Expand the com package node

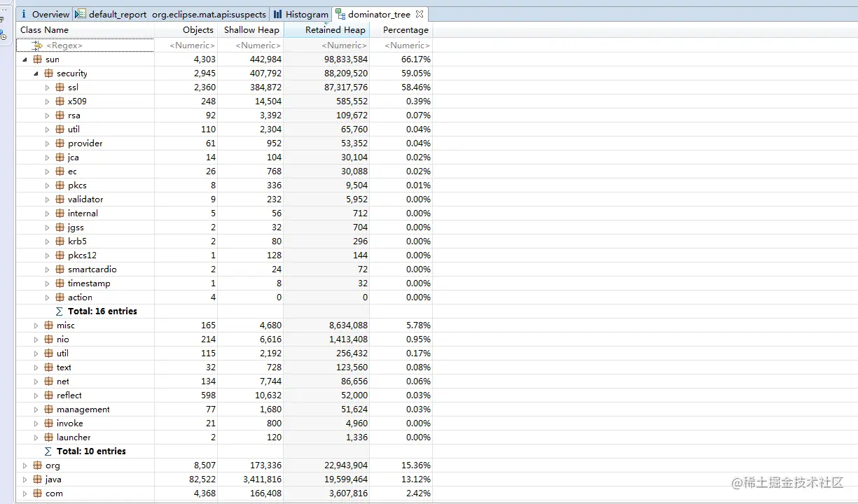pos(25,493)
